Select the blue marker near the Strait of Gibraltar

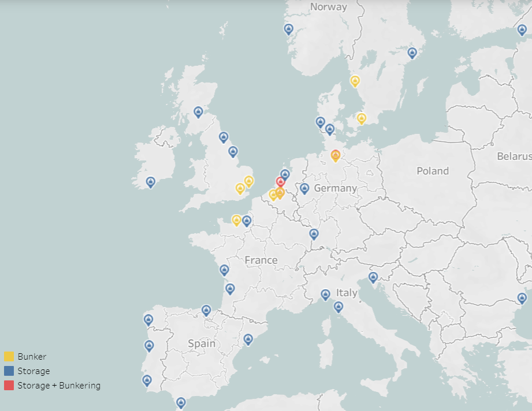pos(181,403)
